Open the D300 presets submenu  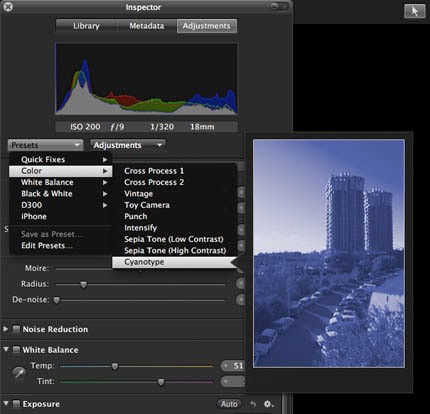point(60,205)
